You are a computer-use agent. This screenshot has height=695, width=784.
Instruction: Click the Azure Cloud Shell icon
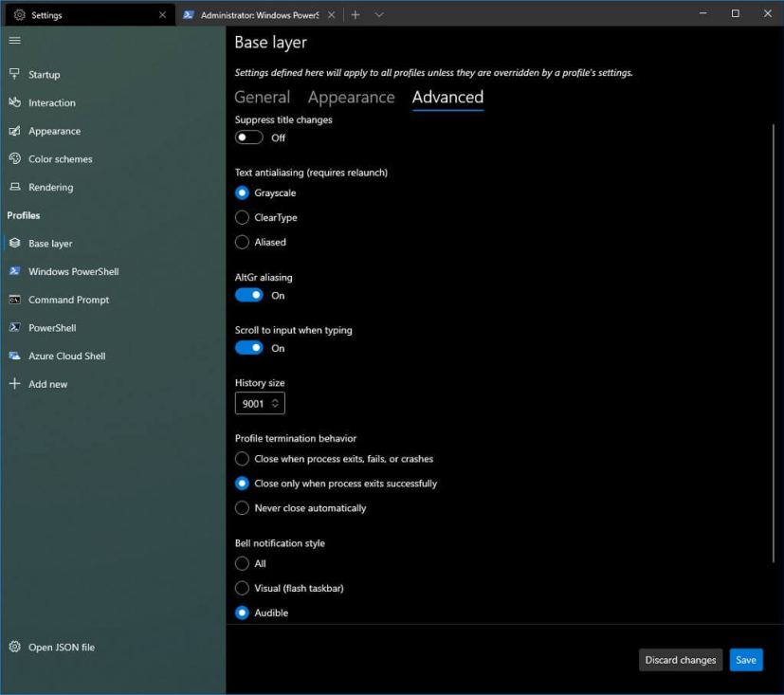tap(15, 356)
